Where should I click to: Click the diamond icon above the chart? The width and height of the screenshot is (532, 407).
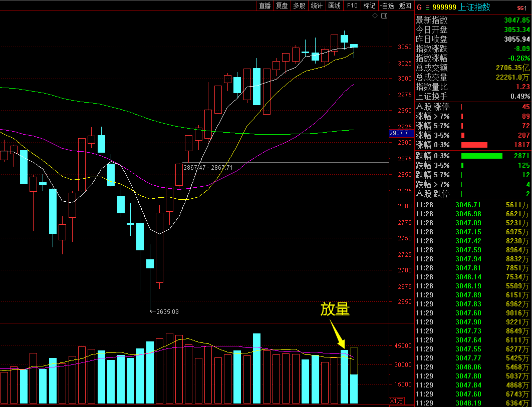(x=375, y=16)
